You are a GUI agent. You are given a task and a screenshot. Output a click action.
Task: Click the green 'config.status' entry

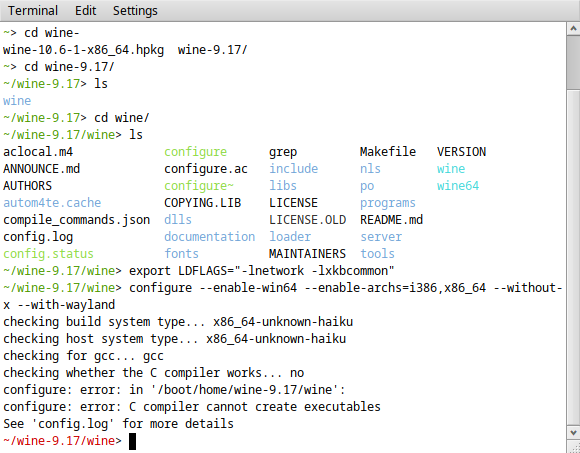tap(48, 254)
